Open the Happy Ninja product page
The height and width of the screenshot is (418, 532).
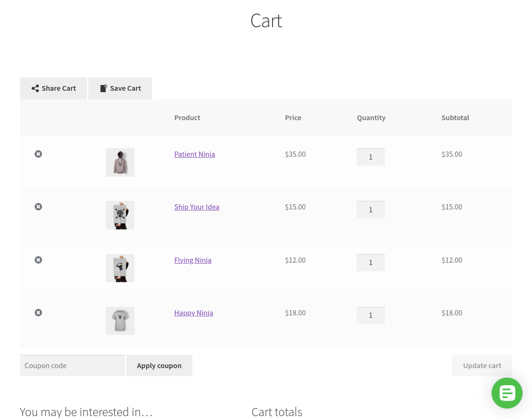[x=193, y=313]
